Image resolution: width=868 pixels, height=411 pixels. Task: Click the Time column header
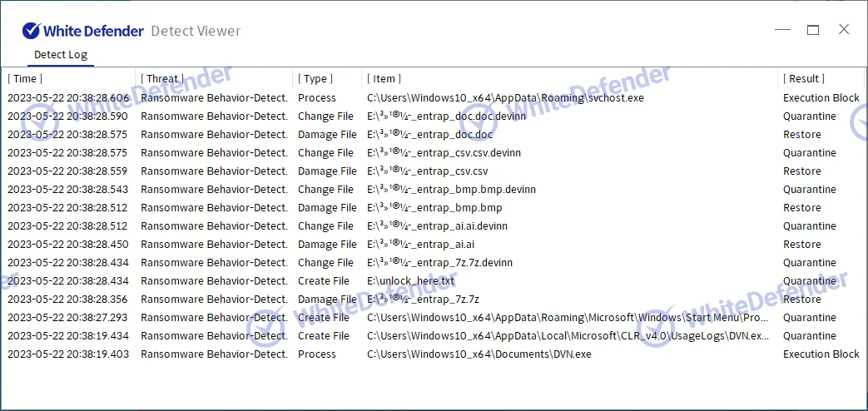[24, 79]
